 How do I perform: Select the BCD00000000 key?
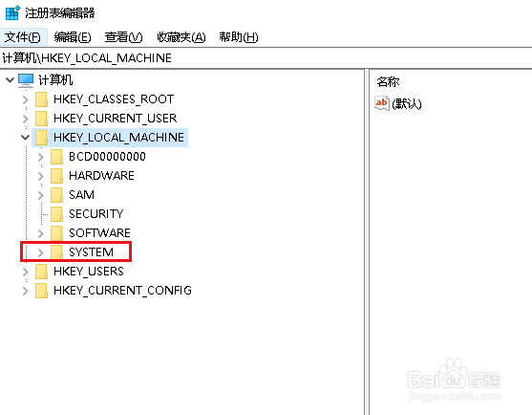point(107,157)
